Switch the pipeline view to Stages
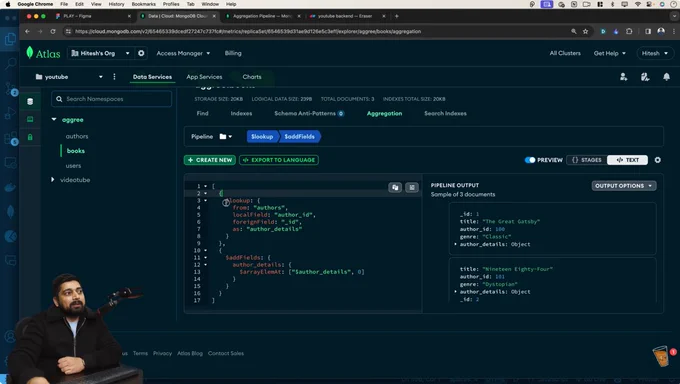 [587, 160]
